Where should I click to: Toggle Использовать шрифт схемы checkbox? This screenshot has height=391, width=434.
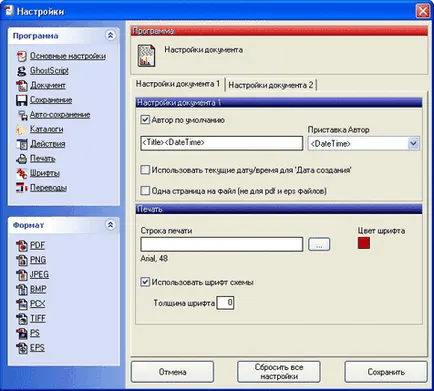[145, 282]
